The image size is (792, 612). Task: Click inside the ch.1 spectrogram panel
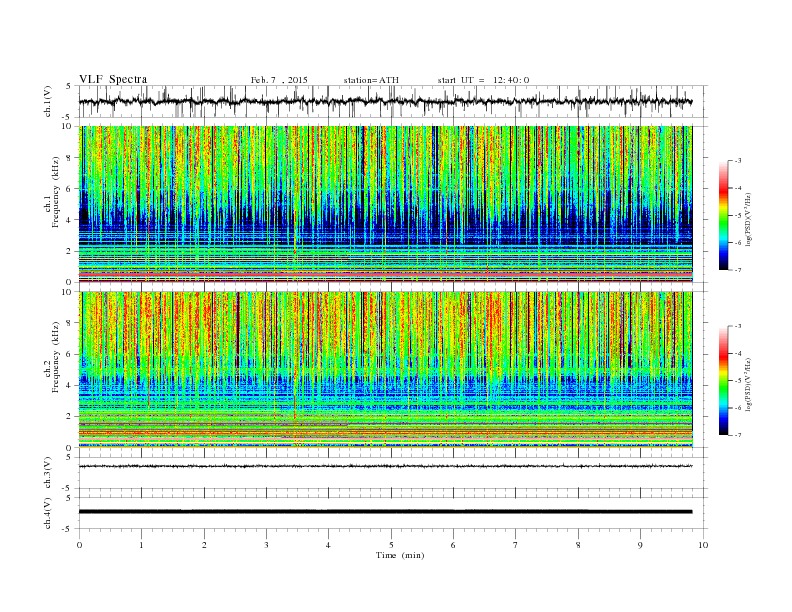pyautogui.click(x=385, y=204)
